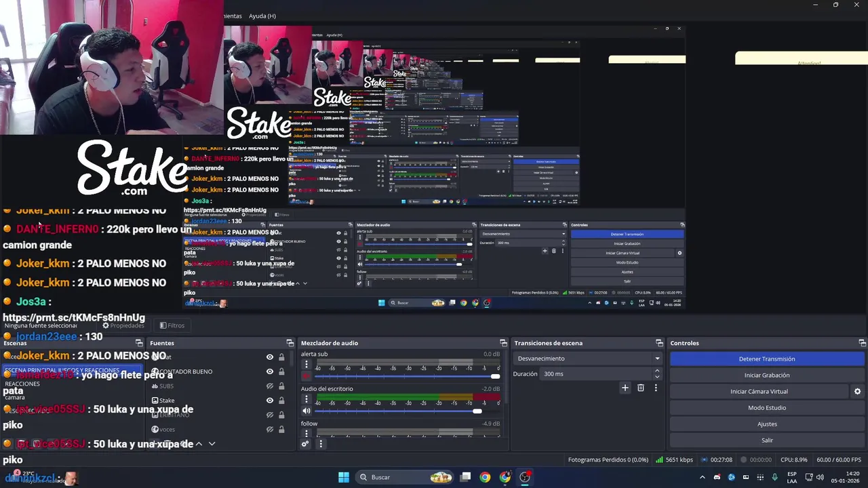
Task: Start recording with Iniciar Grabación
Action: pos(767,375)
